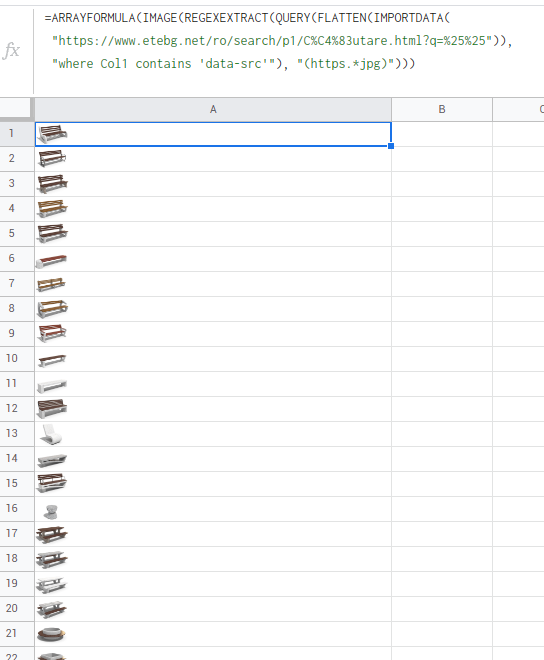Click the select-all corner box
The width and height of the screenshot is (544, 660).
pos(17,109)
